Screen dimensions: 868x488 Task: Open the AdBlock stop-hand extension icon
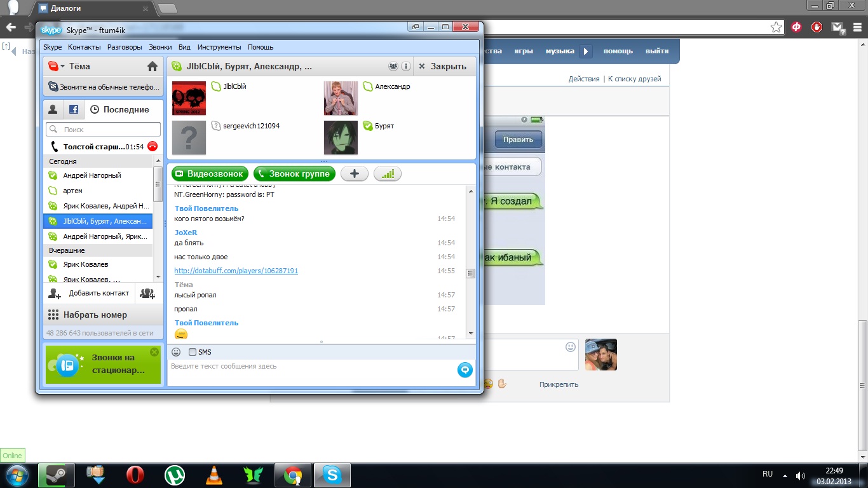tap(817, 27)
